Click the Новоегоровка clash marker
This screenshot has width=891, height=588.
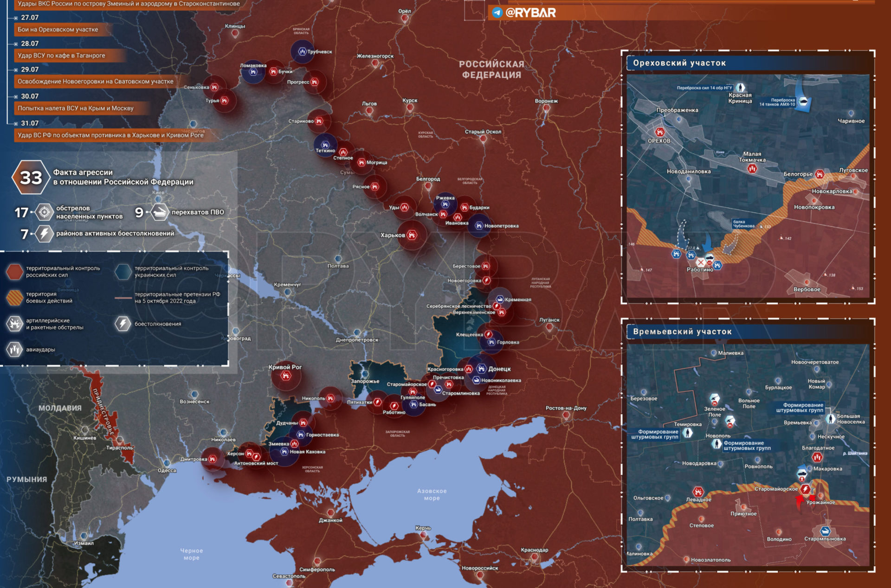tap(486, 281)
